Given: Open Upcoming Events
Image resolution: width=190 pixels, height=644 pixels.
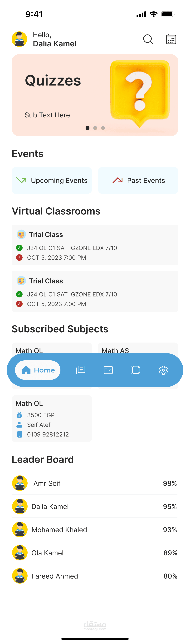Looking at the screenshot, I should 52,181.
